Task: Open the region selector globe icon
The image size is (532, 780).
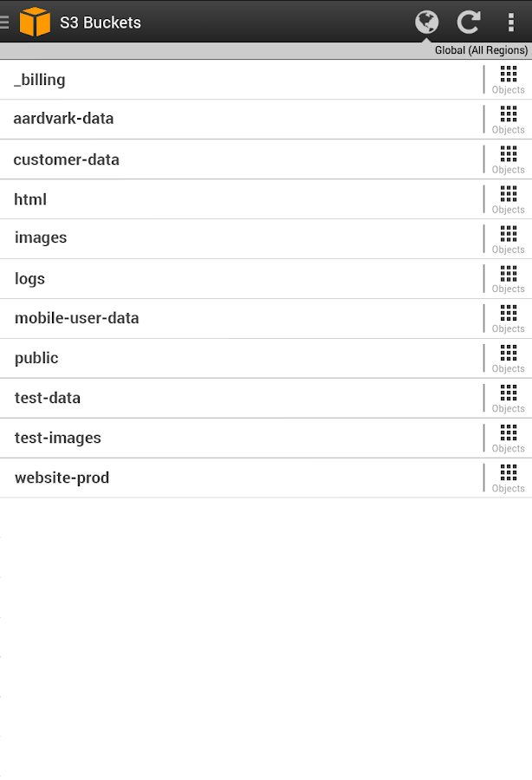Action: (425, 23)
